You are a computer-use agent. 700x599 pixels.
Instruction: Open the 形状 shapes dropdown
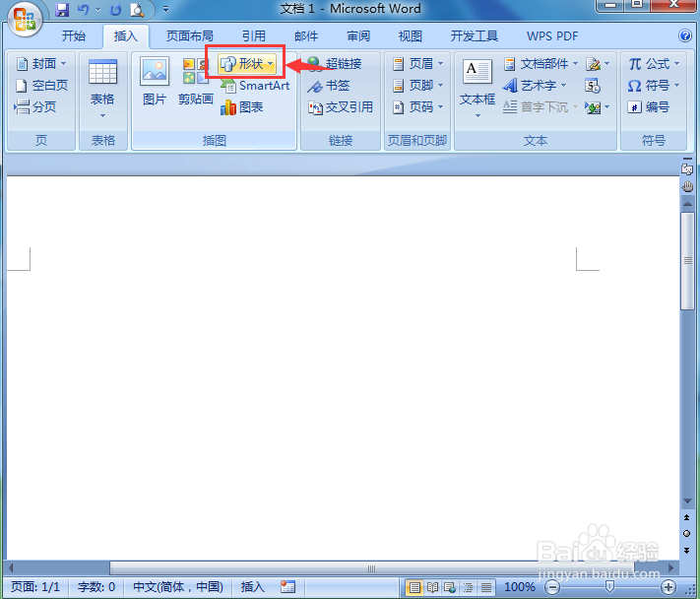[x=247, y=64]
